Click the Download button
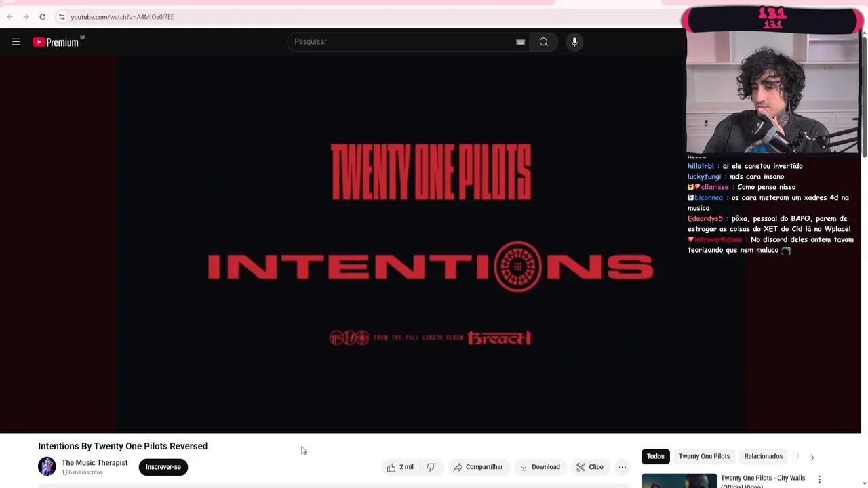 tap(540, 467)
